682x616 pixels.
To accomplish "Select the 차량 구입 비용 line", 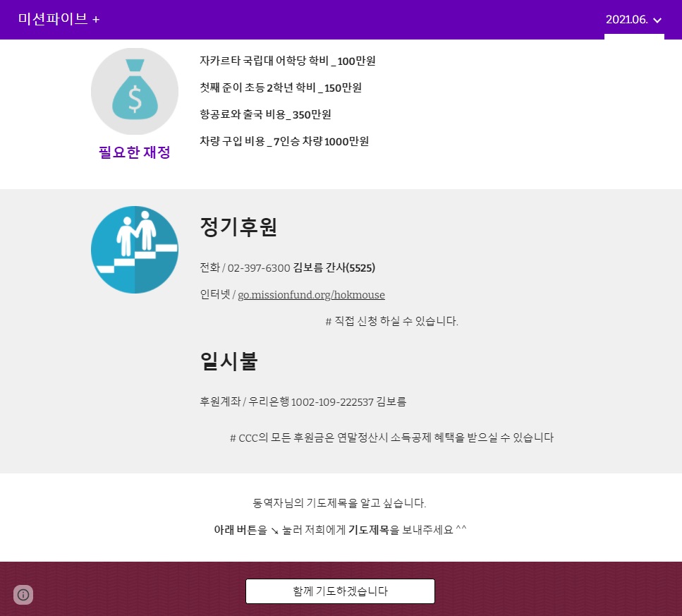I will pos(284,141).
